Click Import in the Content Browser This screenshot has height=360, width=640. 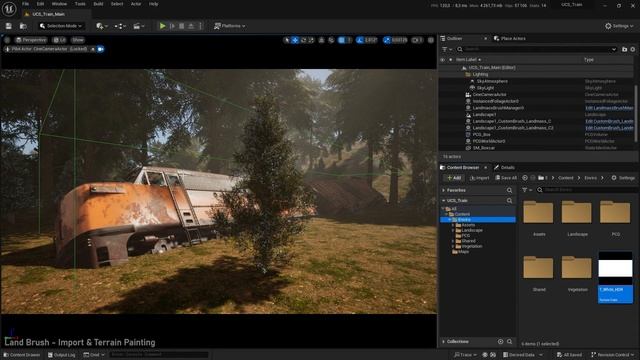(480, 178)
